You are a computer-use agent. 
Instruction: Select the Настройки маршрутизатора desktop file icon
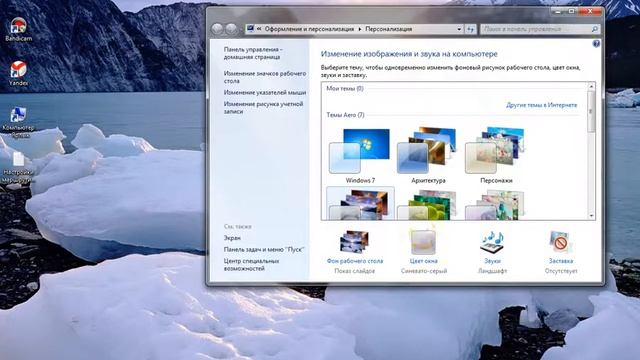(18, 167)
